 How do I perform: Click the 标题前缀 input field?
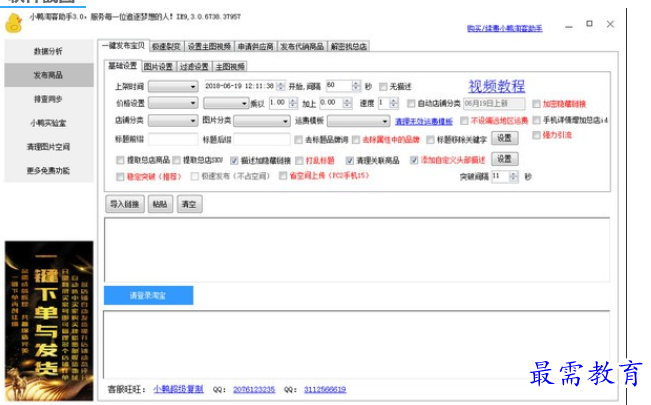172,139
